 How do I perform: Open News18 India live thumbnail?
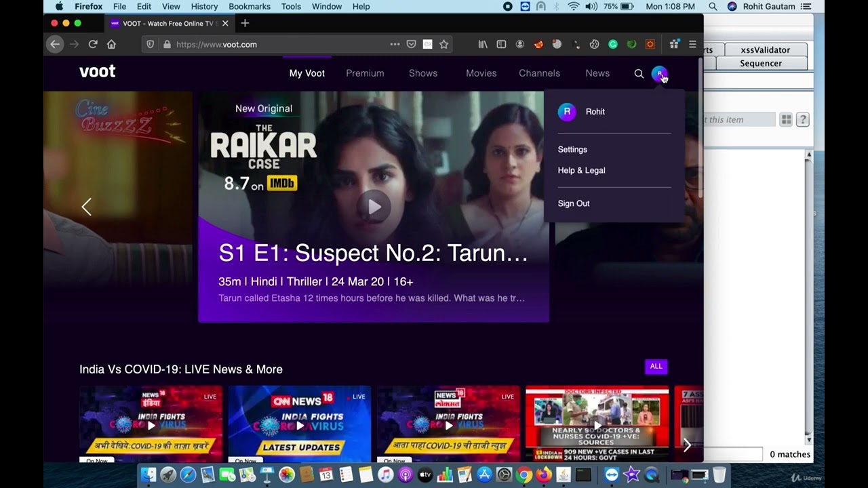pyautogui.click(x=151, y=424)
